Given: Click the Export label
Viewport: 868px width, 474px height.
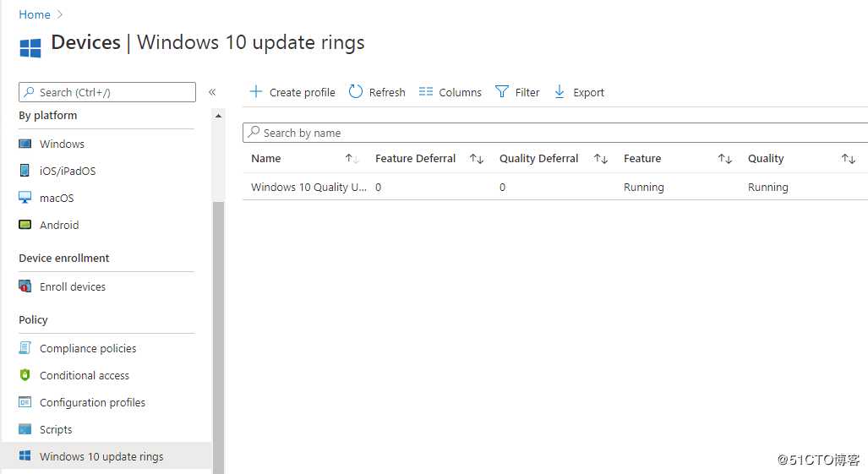Looking at the screenshot, I should (x=588, y=92).
